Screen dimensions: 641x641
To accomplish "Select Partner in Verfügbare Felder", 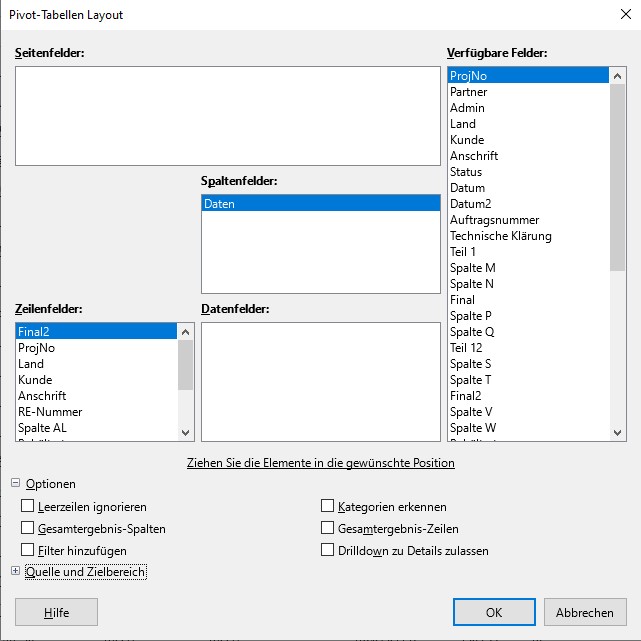I will [528, 92].
